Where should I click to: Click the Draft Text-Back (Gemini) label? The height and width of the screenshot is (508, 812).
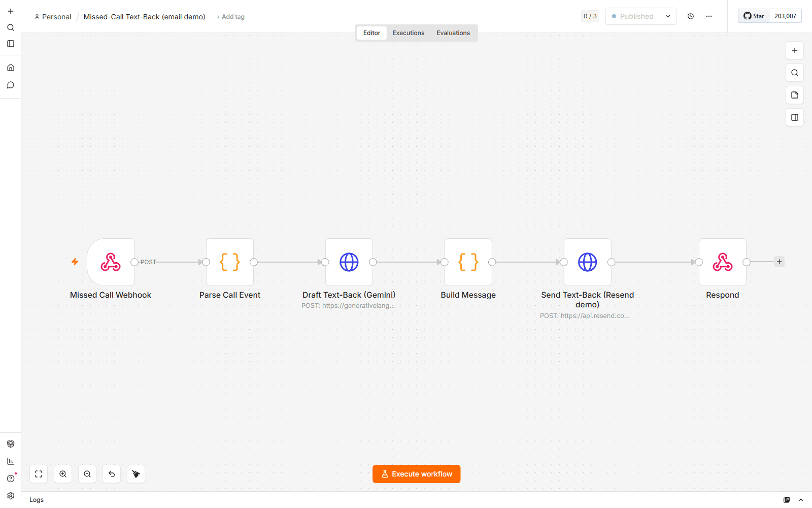349,295
